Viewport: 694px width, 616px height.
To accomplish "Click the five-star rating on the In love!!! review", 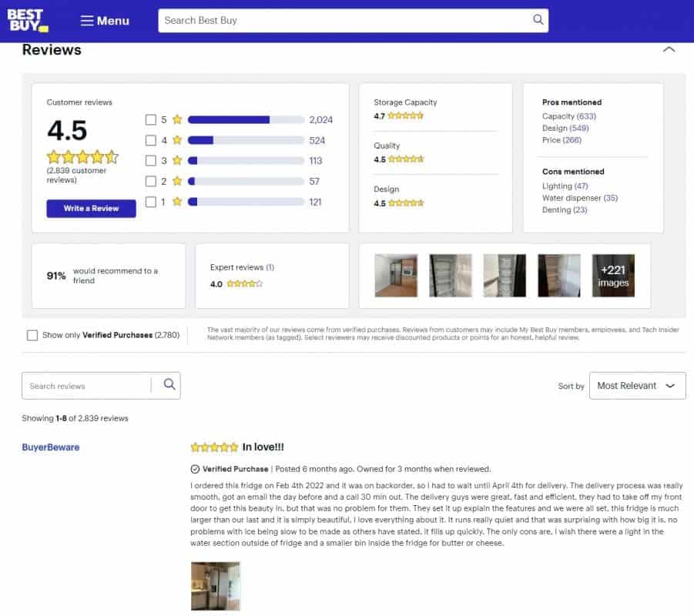I will click(214, 447).
